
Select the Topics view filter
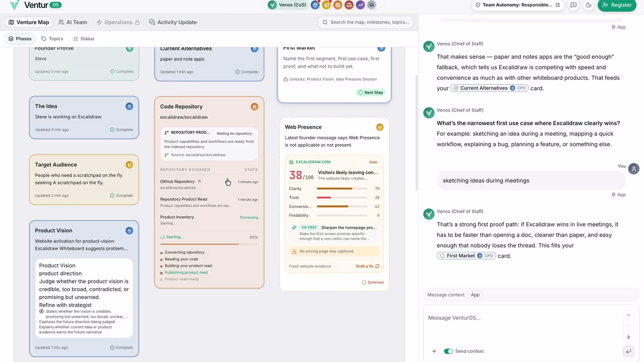coord(52,39)
